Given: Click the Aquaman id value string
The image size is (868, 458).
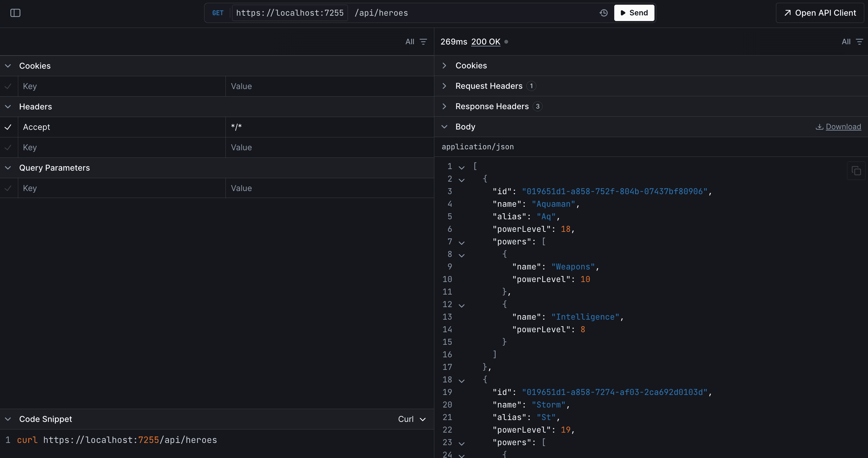Looking at the screenshot, I should (x=615, y=191).
